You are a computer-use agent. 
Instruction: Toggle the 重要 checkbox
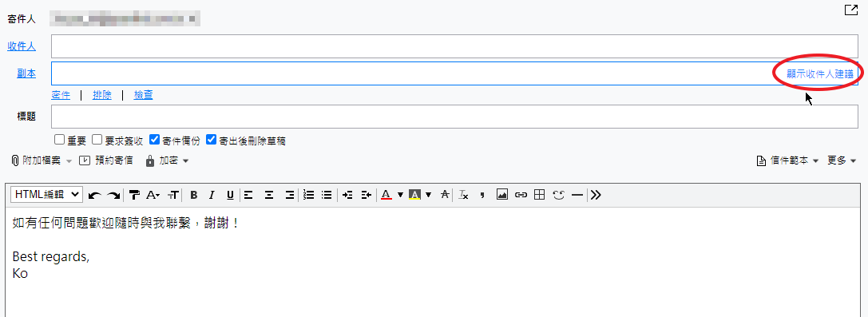[x=59, y=140]
